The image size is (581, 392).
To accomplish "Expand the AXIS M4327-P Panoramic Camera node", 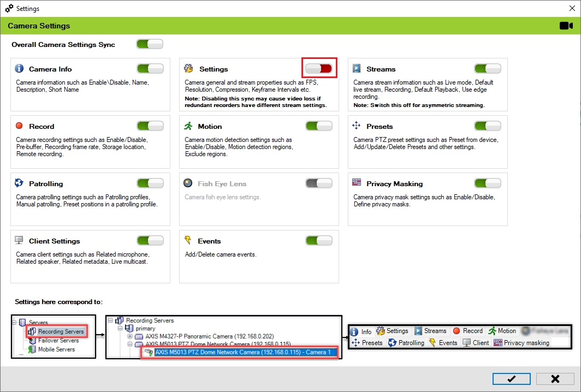I will tap(130, 336).
